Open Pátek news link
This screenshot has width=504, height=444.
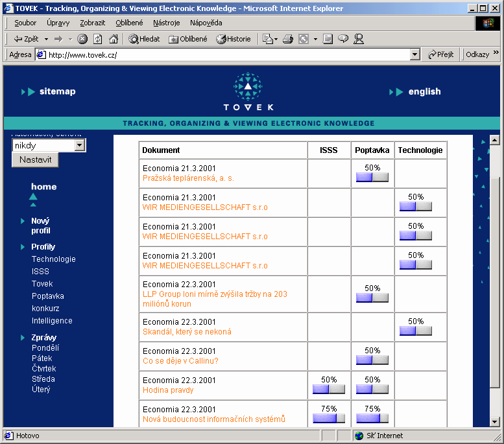42,358
